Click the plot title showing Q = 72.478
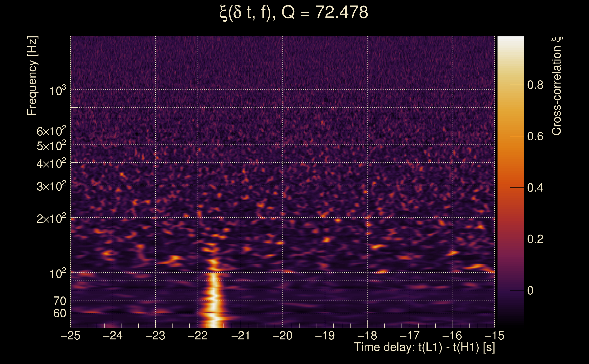The image size is (589, 364). (x=294, y=13)
